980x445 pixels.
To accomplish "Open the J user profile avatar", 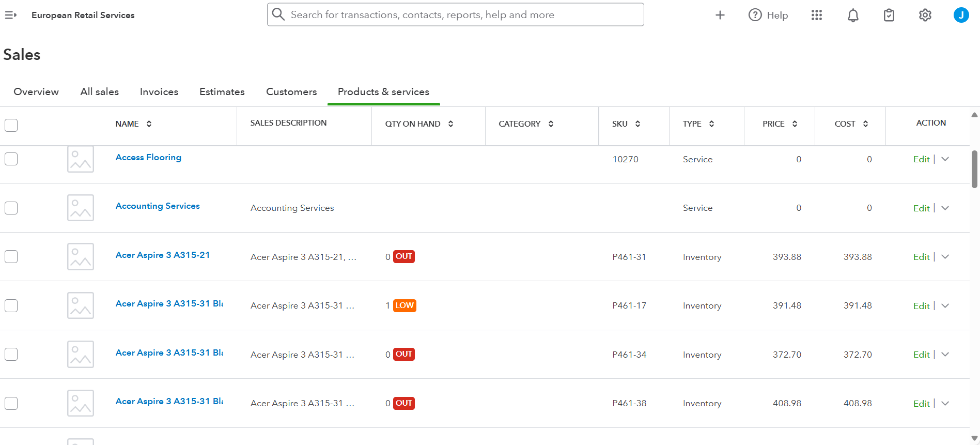I will 961,15.
